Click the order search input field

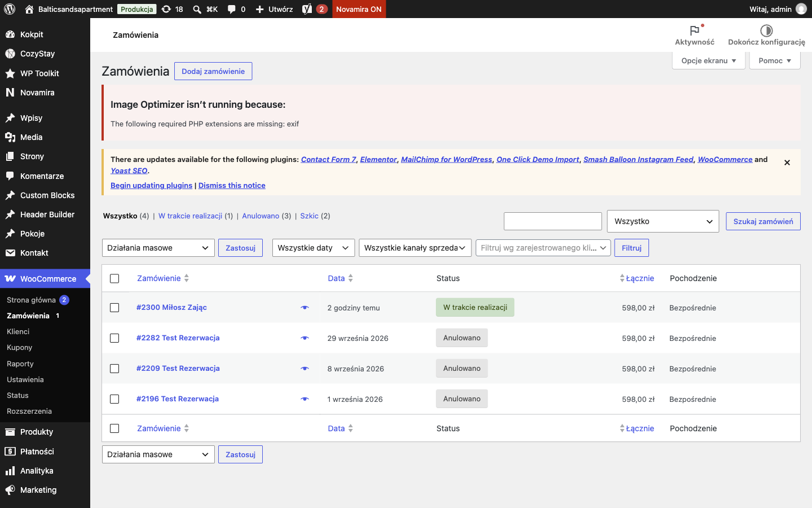click(553, 221)
